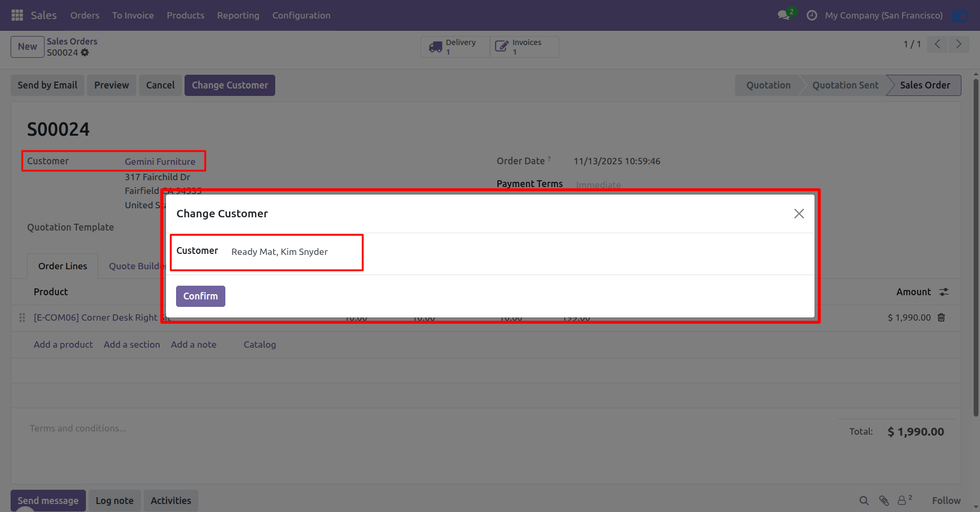Click the Follow button
This screenshot has height=512, width=980.
(x=946, y=500)
